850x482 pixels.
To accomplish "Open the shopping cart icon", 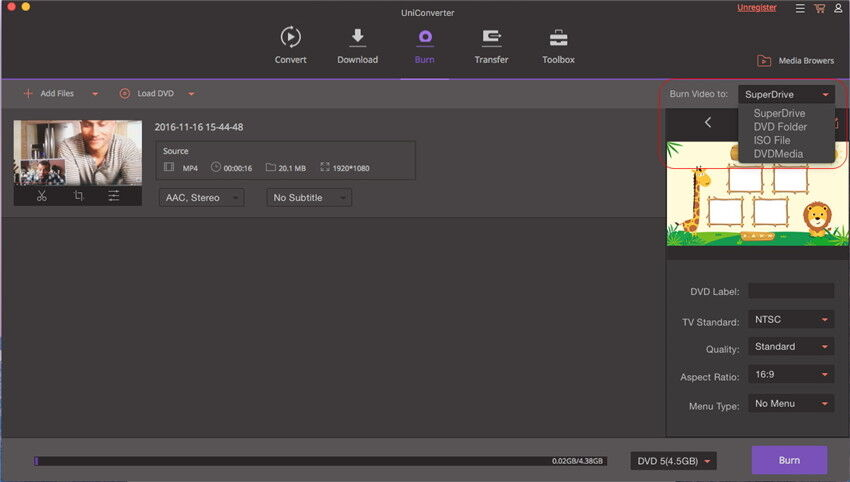I will tap(819, 9).
